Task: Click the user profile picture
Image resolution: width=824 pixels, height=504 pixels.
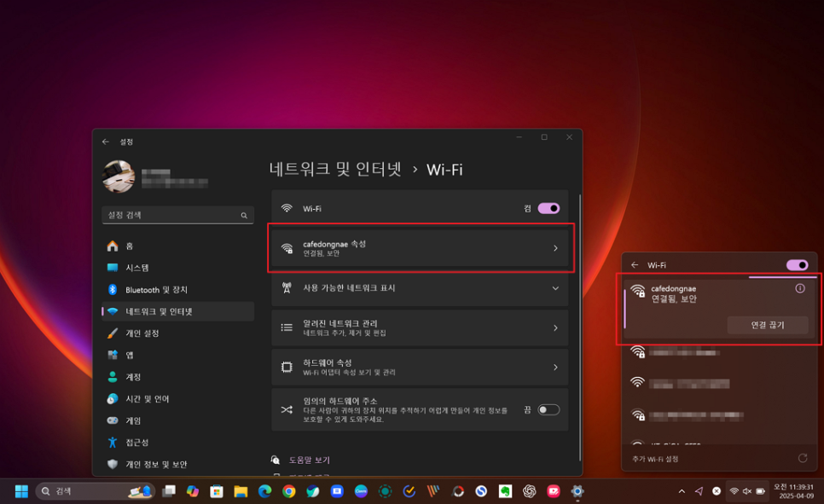Action: pos(119,177)
